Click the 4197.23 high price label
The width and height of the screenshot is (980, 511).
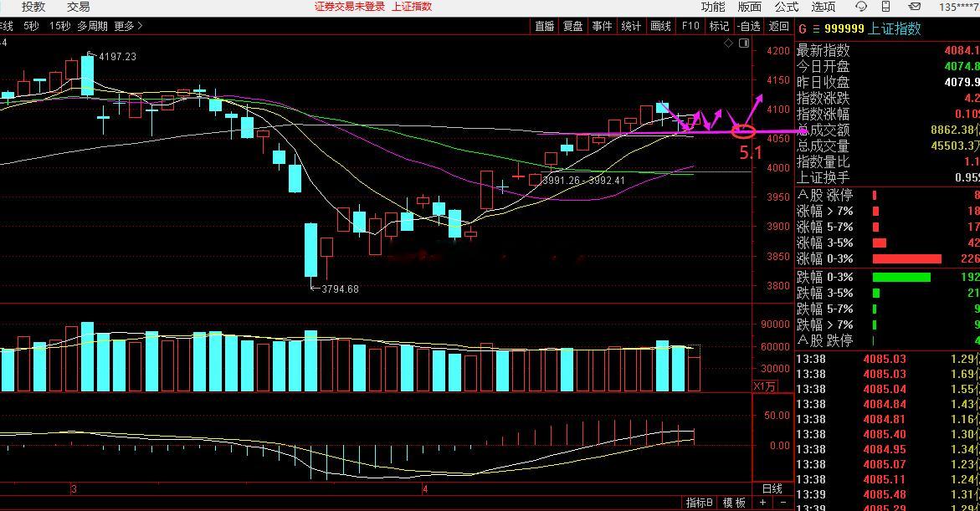point(117,57)
